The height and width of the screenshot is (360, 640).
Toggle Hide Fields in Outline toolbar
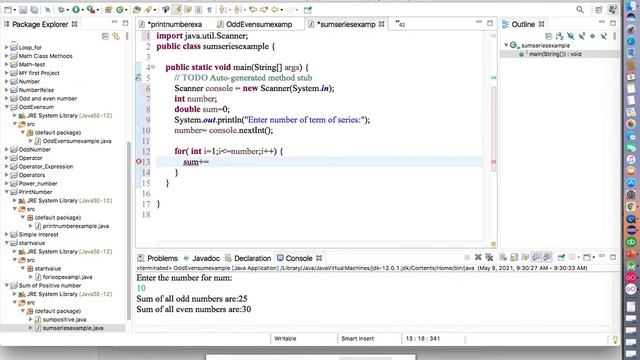[x=571, y=36]
